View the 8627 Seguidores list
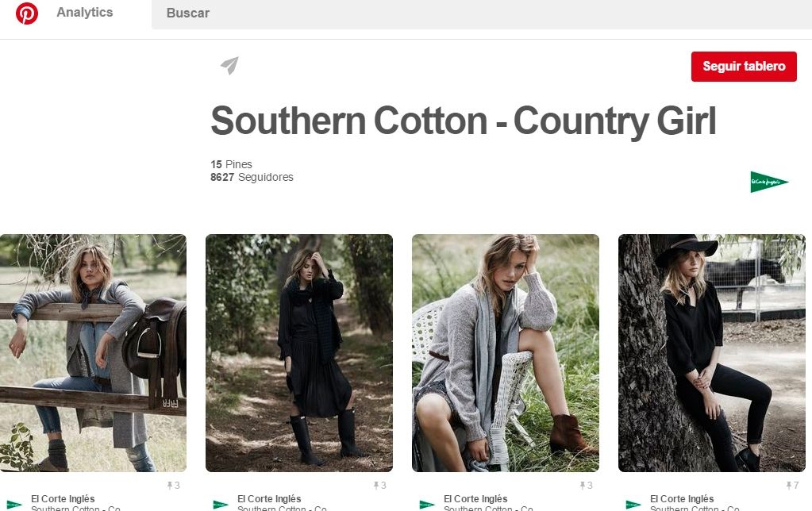 252,177
